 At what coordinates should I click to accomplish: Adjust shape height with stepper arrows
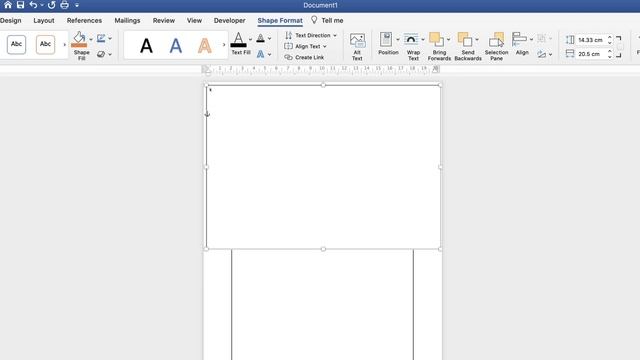click(x=610, y=40)
